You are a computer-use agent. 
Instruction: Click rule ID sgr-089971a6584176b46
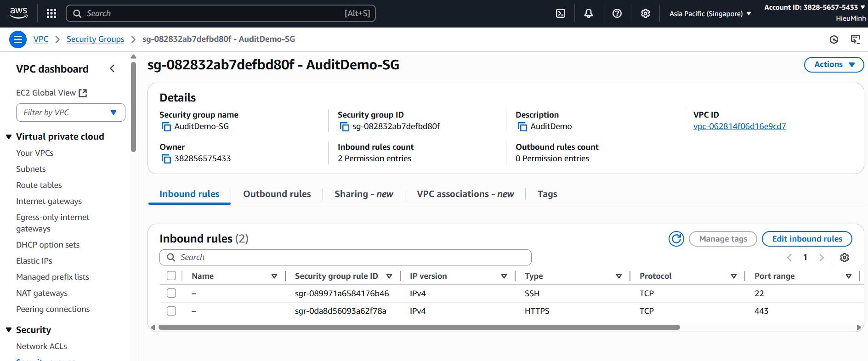pos(342,293)
